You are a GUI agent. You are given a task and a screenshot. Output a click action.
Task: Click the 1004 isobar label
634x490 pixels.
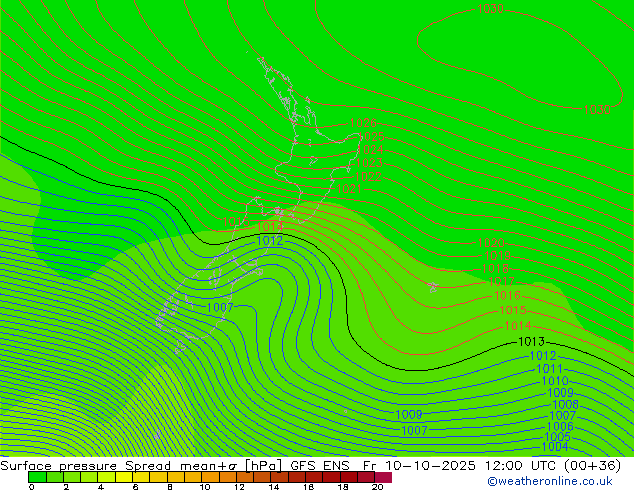coord(555,447)
